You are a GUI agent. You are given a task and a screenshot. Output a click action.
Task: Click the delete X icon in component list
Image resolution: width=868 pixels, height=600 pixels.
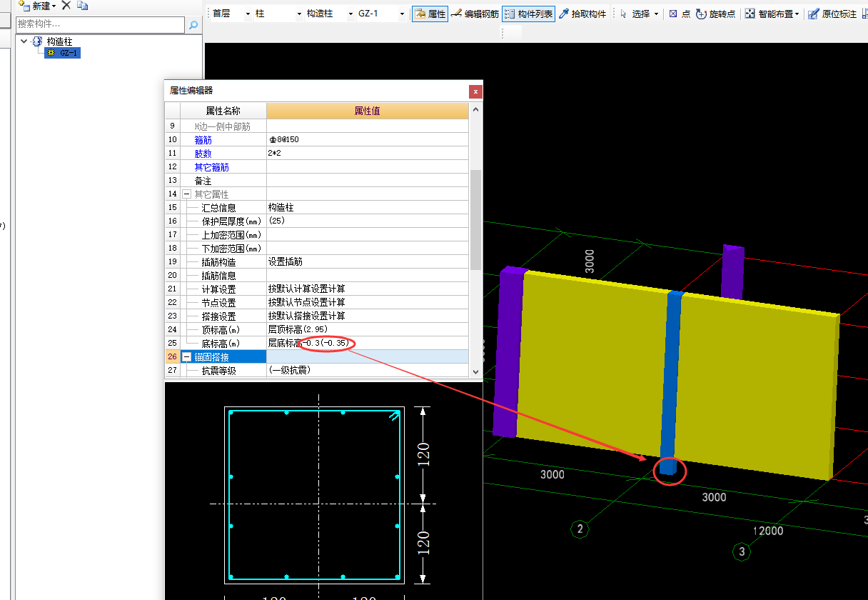point(66,5)
